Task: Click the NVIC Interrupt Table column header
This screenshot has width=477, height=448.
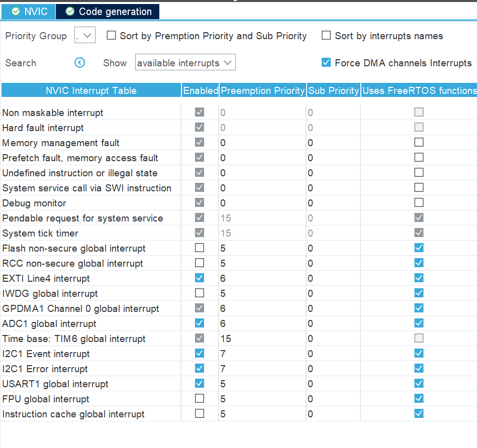Action: 91,90
